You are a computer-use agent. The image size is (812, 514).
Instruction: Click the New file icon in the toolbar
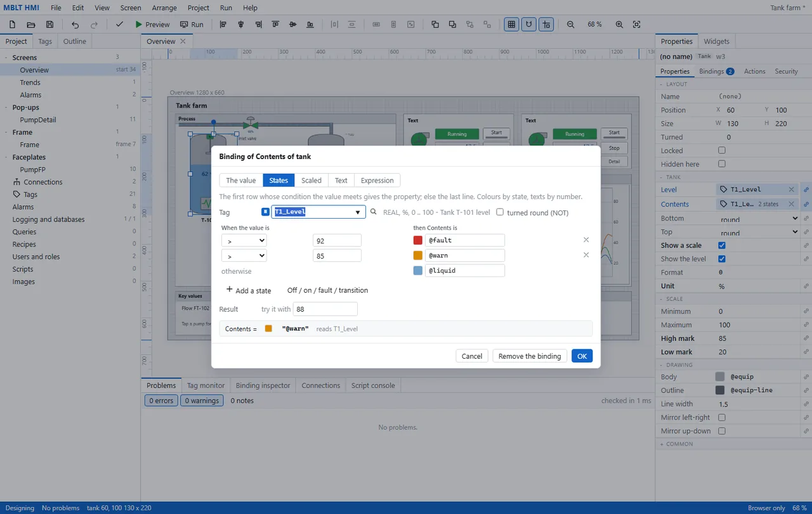(12, 25)
